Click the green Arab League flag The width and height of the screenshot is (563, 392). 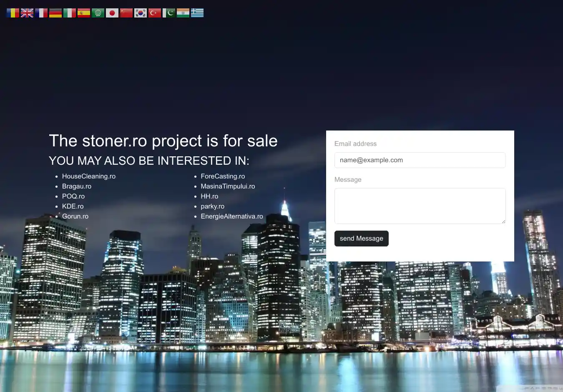98,13
